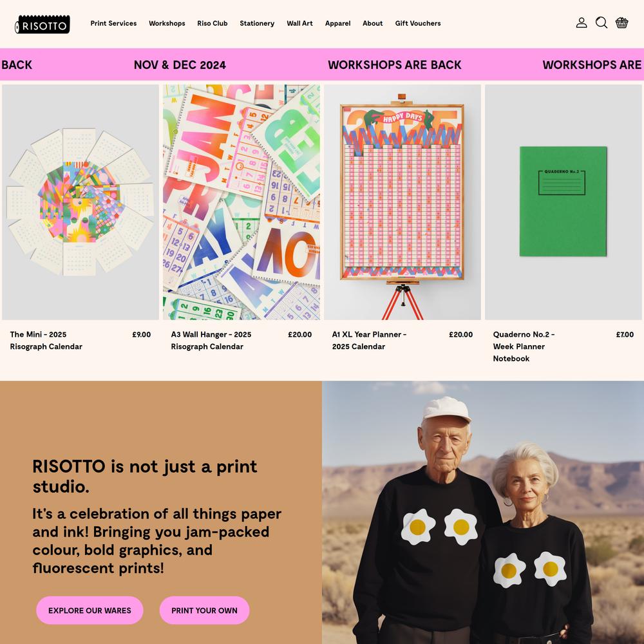Screen dimensions: 644x644
Task: Open the account profile icon
Action: [581, 23]
